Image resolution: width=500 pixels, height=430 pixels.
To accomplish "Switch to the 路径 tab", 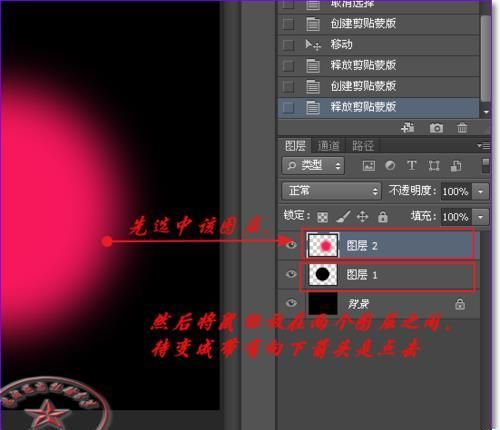I will click(x=363, y=146).
